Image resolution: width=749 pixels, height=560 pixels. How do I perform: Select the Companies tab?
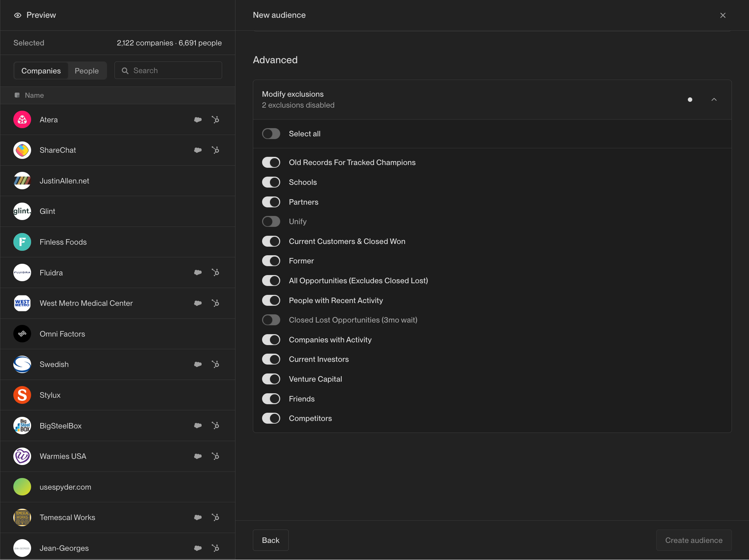(x=41, y=71)
